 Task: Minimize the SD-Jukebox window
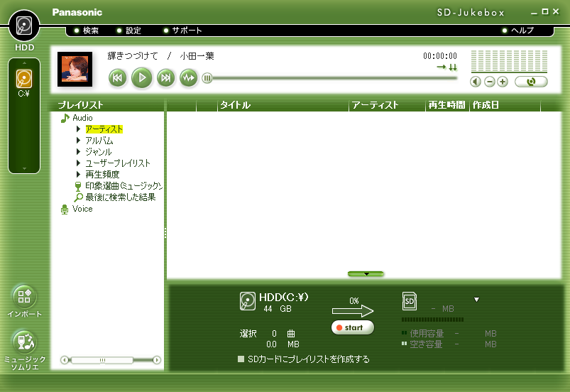534,12
